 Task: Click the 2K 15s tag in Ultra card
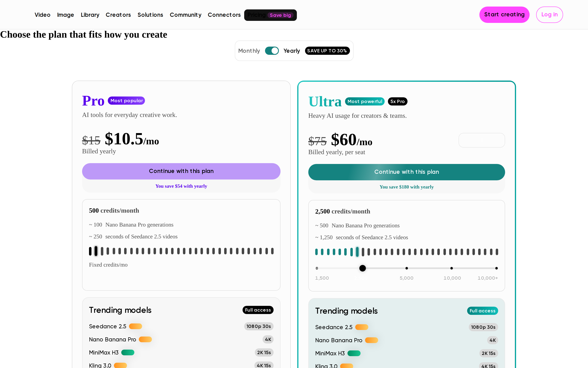(x=488, y=353)
